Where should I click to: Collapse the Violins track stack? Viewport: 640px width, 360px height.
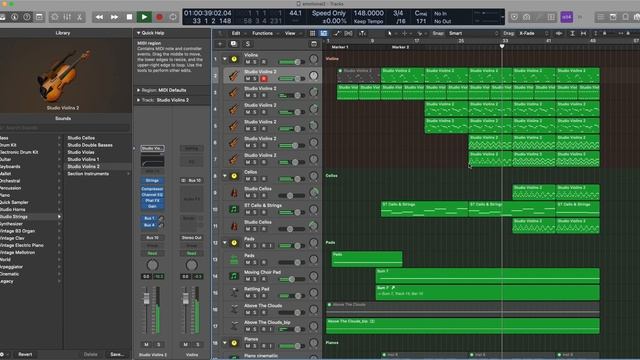[x=225, y=59]
